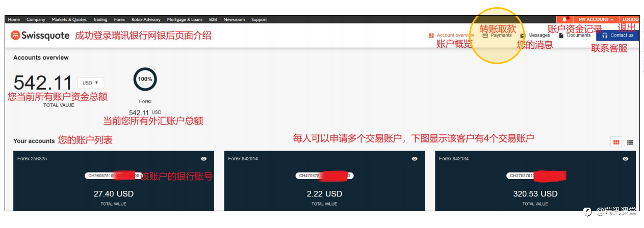Click the 27.40 USD balance
Screen dimensions: 644x228
pyautogui.click(x=113, y=194)
